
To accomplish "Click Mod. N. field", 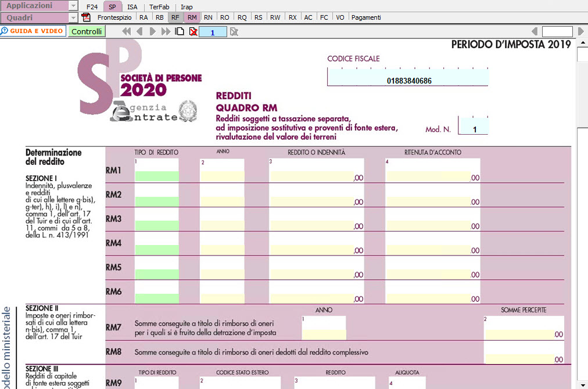I will point(474,127).
